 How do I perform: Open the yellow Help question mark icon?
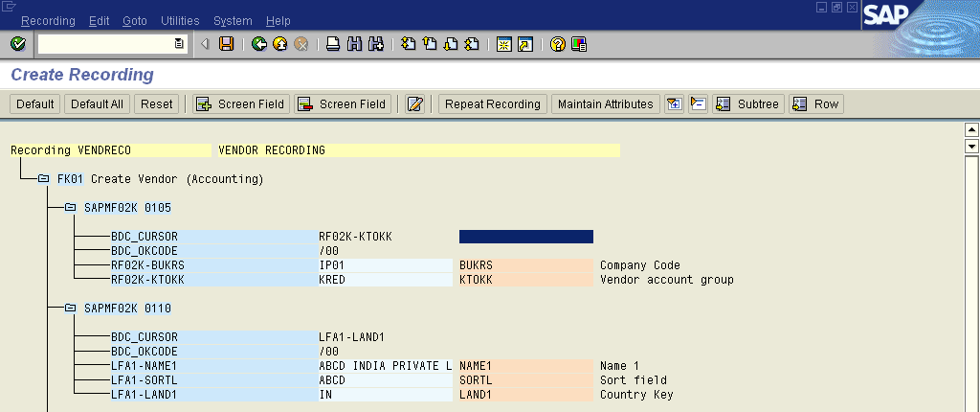558,44
